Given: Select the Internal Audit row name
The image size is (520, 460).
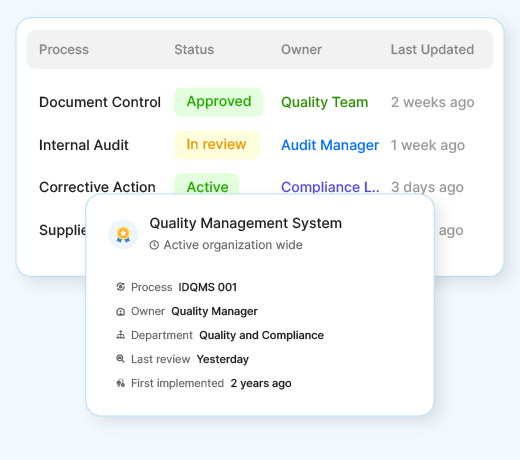Looking at the screenshot, I should click(84, 145).
